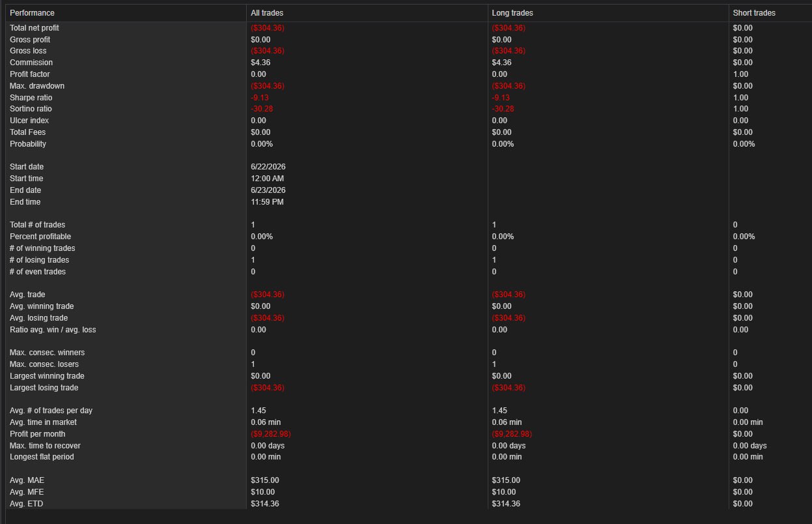Click Short trades Profit factor value 1.00
The height and width of the screenshot is (524, 812).
point(741,74)
